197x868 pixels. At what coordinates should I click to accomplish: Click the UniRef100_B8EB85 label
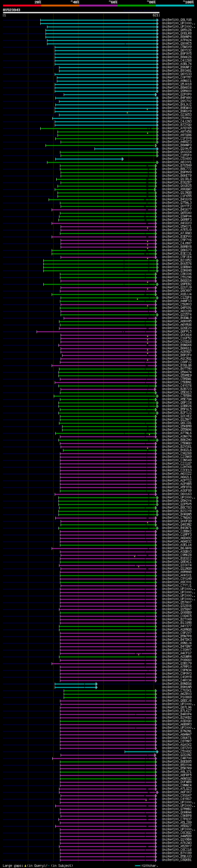coord(176,761)
